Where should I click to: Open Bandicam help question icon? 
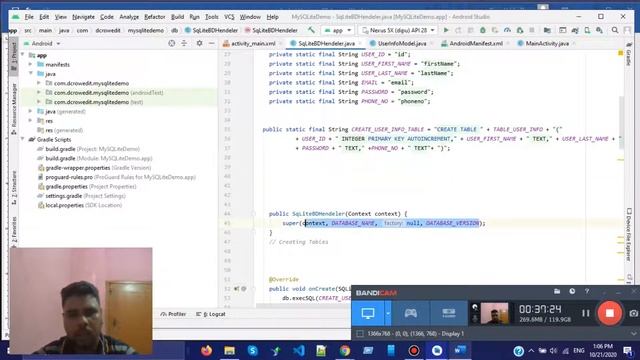coord(587,291)
